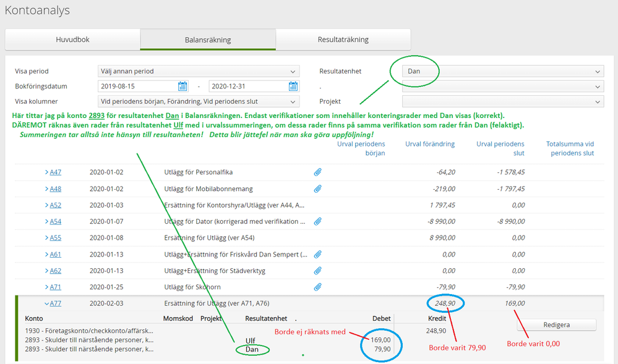This screenshot has width=618, height=364.
Task: Click the Kontoanalys page heading
Action: point(38,11)
